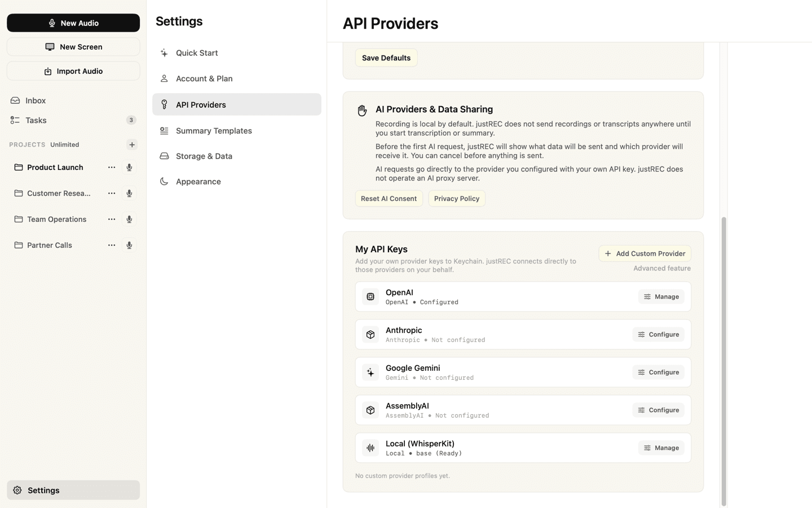Open more options for Product Launch
This screenshot has width=812, height=508.
click(112, 167)
